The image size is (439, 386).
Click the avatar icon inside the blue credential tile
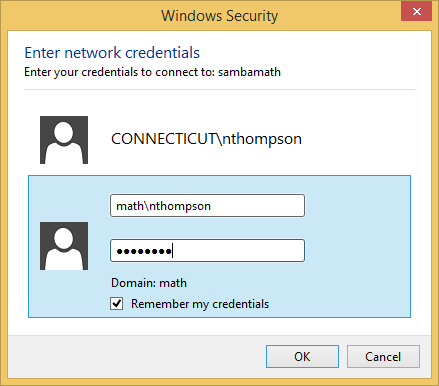[64, 246]
